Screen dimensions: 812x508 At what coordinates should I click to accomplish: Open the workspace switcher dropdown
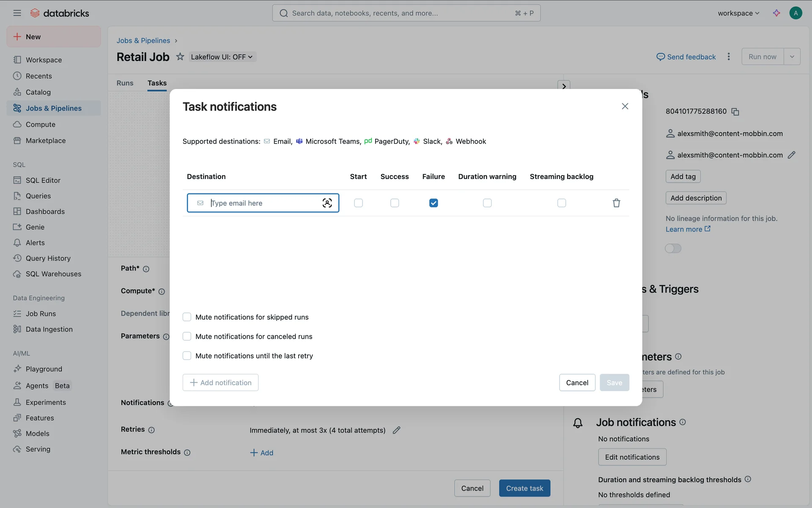738,13
